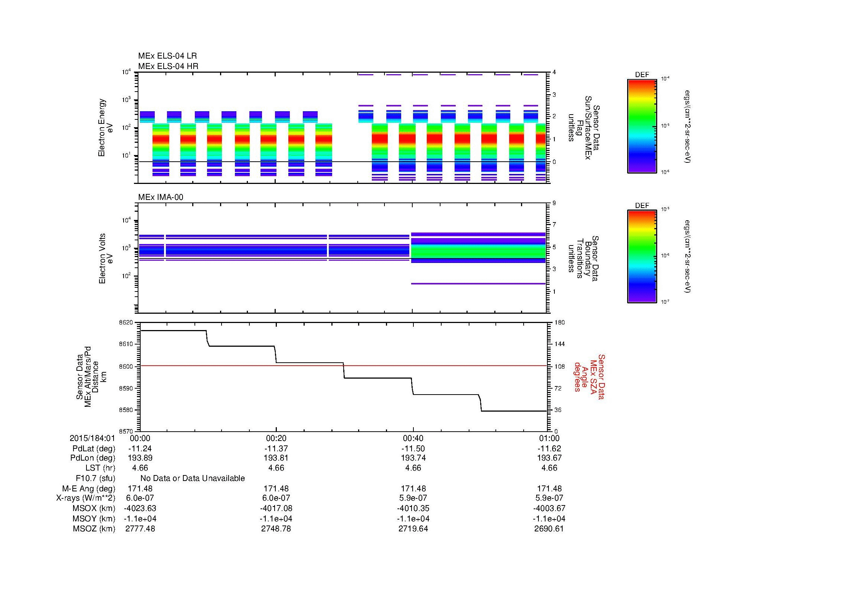Select the 'MSOY (km)' row label
Viewport: 868px width, 613px height.
(x=94, y=518)
